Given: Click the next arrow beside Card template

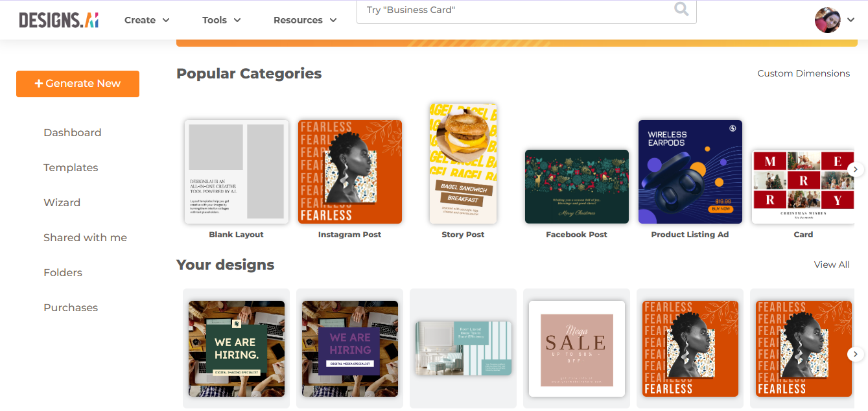Looking at the screenshot, I should (x=855, y=169).
